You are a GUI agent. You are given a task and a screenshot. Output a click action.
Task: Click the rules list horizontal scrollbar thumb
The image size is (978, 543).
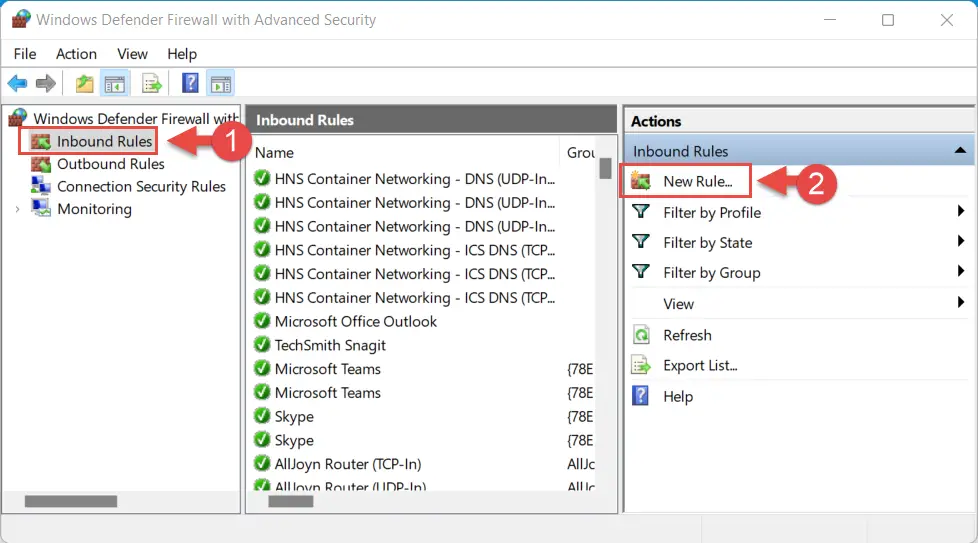point(291,501)
